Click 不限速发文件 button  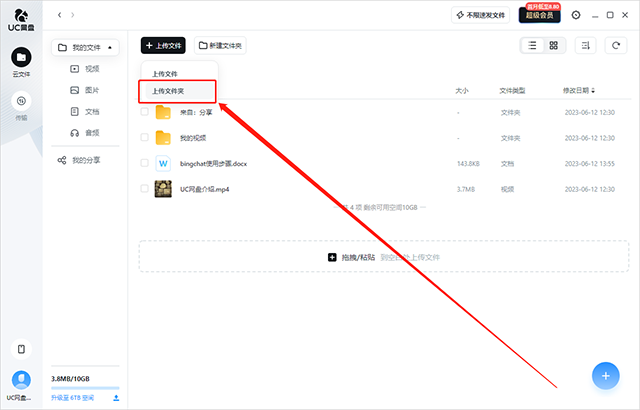pos(480,15)
